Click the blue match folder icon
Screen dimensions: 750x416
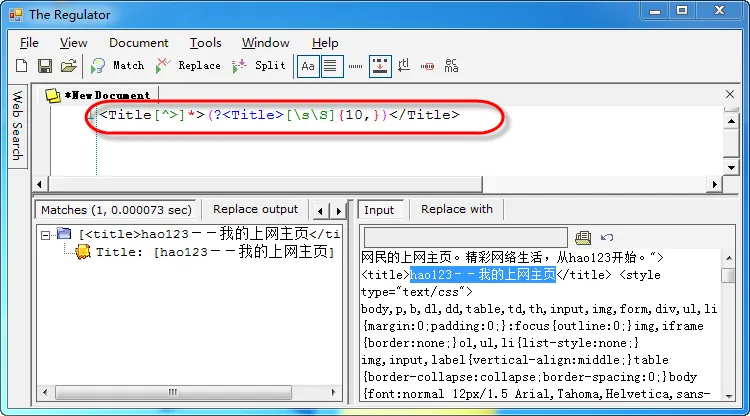coord(64,233)
